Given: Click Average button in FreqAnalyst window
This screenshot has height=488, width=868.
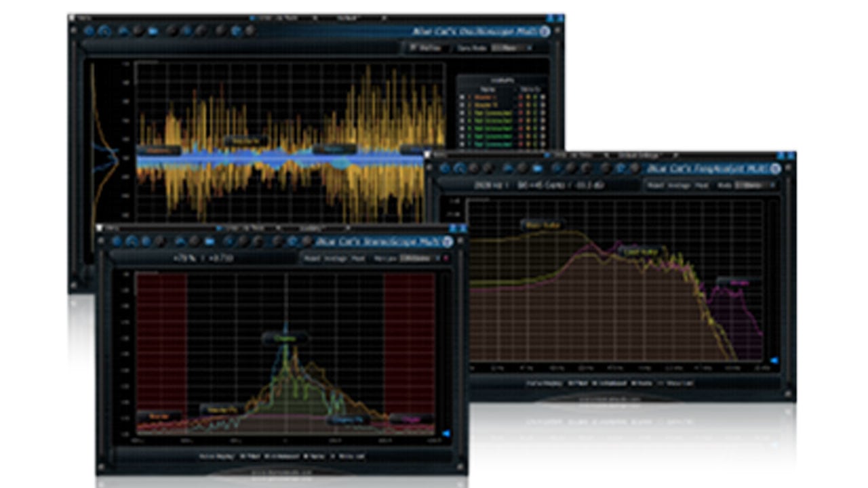Looking at the screenshot, I should [x=680, y=184].
